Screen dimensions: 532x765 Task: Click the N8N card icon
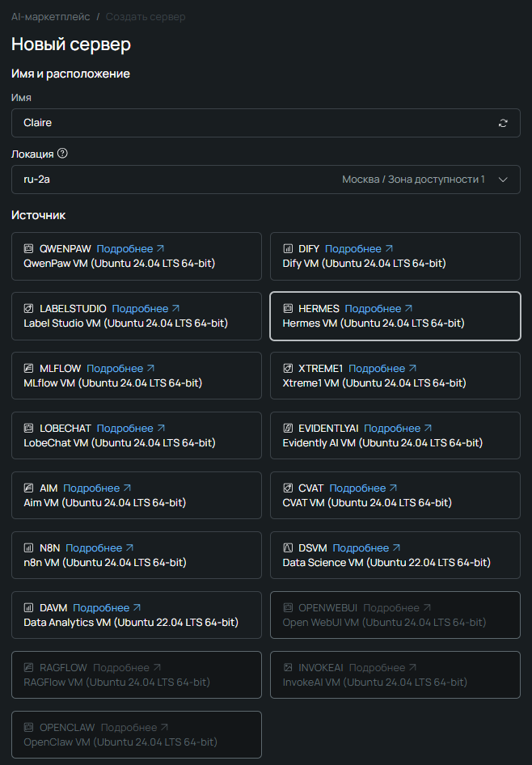(29, 548)
